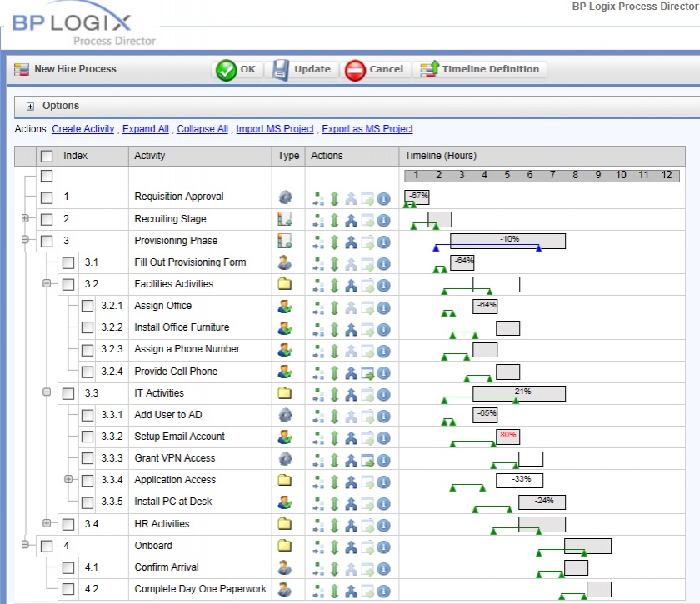Click the add-child icon in Facilities Activities row
This screenshot has height=604, width=700.
pos(318,286)
